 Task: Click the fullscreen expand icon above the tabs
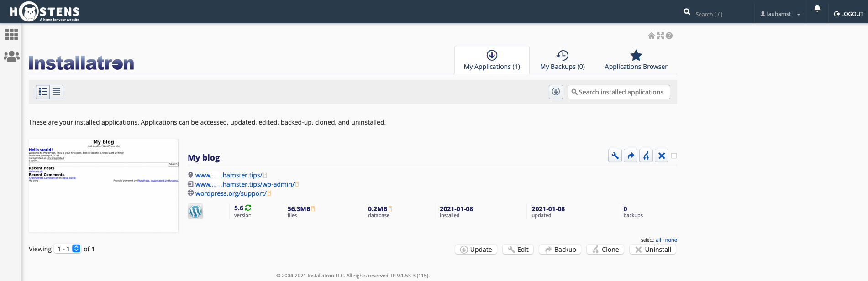click(660, 36)
